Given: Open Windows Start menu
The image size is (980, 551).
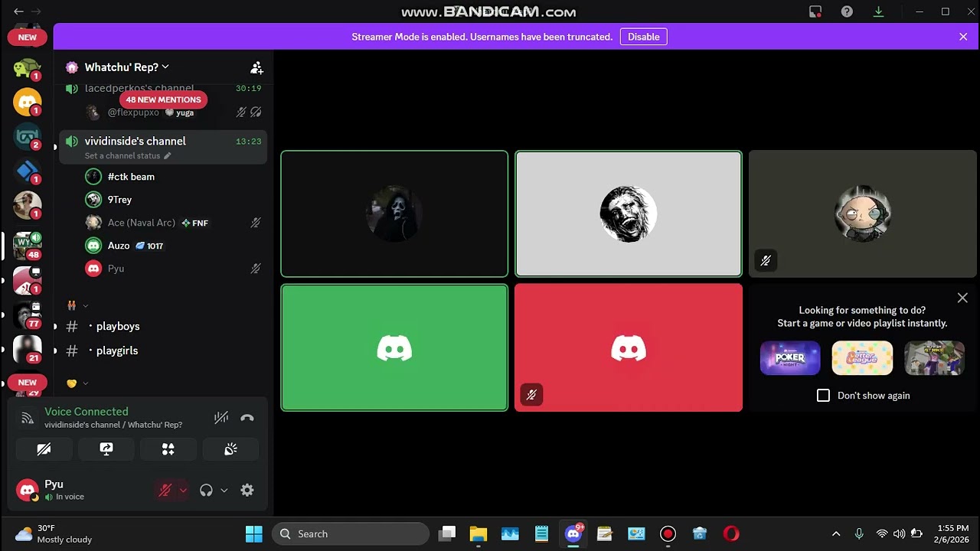Looking at the screenshot, I should pos(253,534).
